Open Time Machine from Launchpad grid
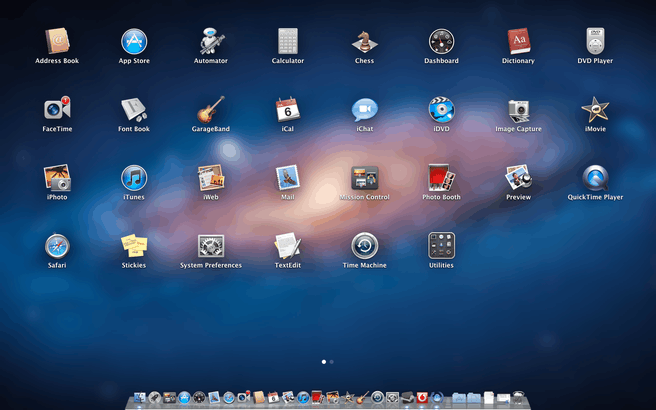The width and height of the screenshot is (656, 410). 364,246
